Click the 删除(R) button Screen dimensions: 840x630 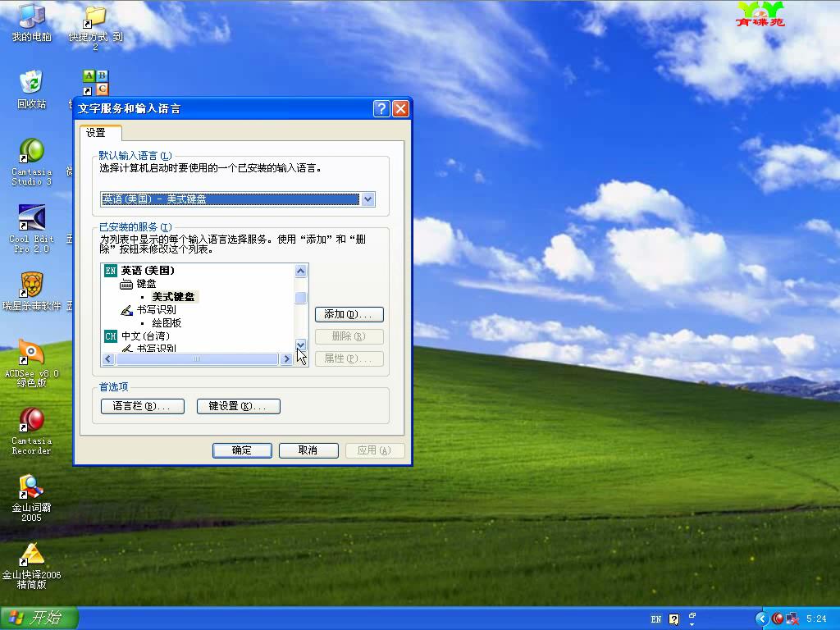pyautogui.click(x=349, y=336)
